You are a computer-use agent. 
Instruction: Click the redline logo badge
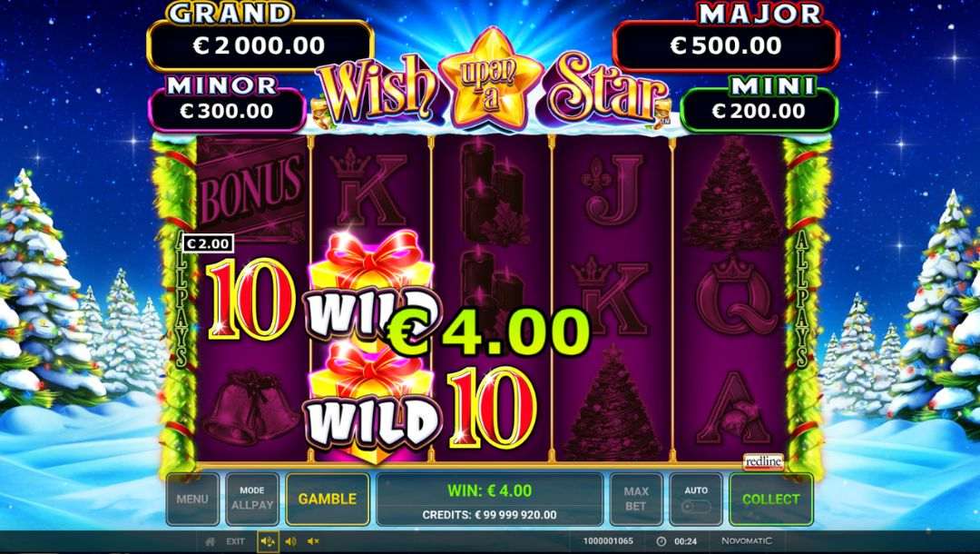(x=763, y=462)
